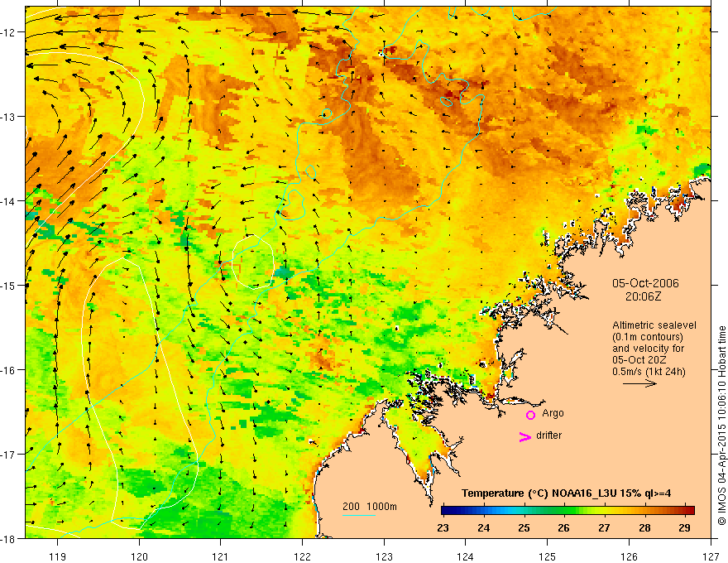Click longitude axis label 126

629,556
